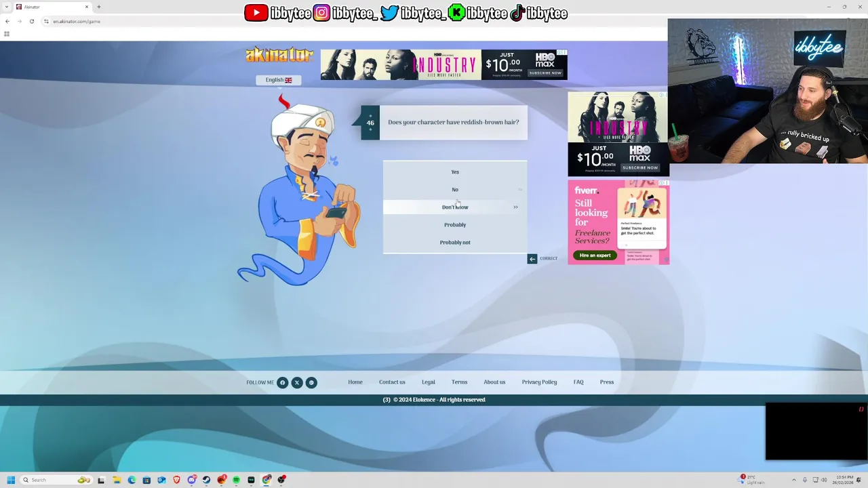Open Outlook from the taskbar
Screen dimensions: 868x488
[161, 480]
